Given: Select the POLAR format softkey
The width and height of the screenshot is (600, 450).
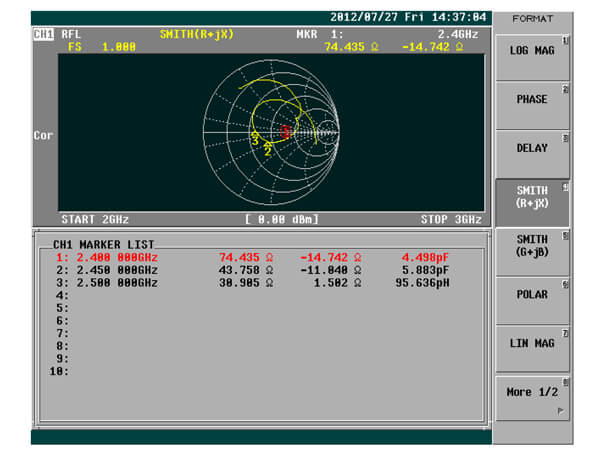Looking at the screenshot, I should coord(532,301).
